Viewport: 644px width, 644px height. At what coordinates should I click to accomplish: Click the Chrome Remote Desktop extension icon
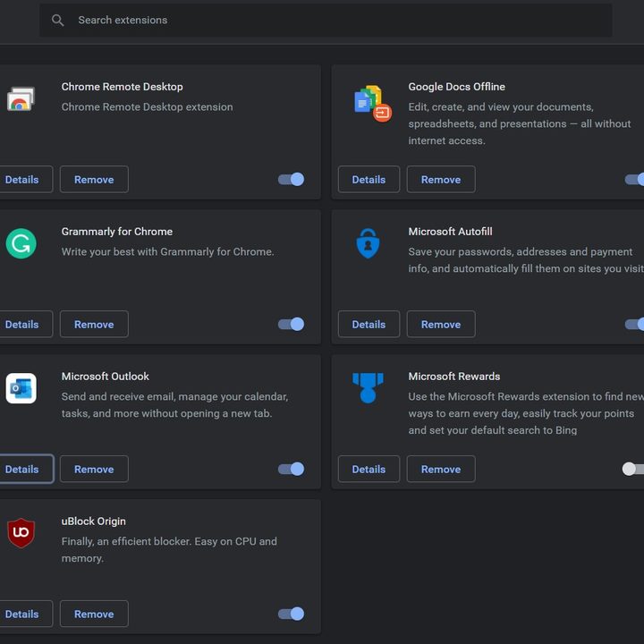[21, 98]
